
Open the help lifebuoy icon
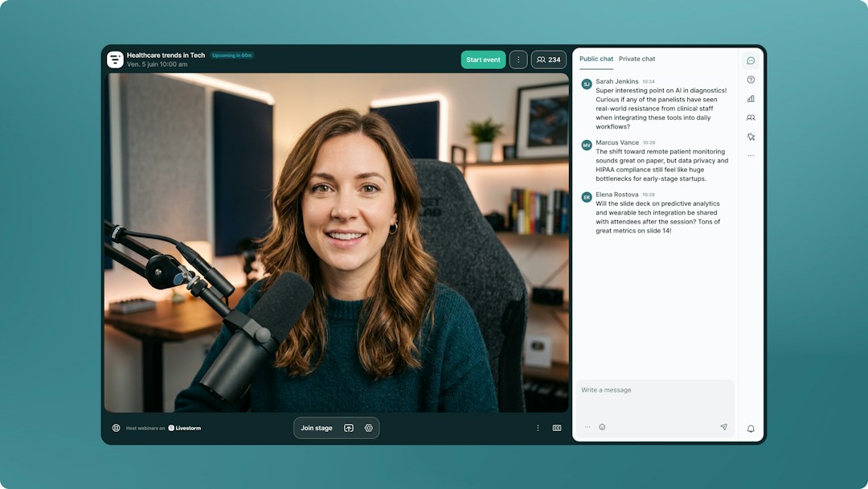(116, 428)
